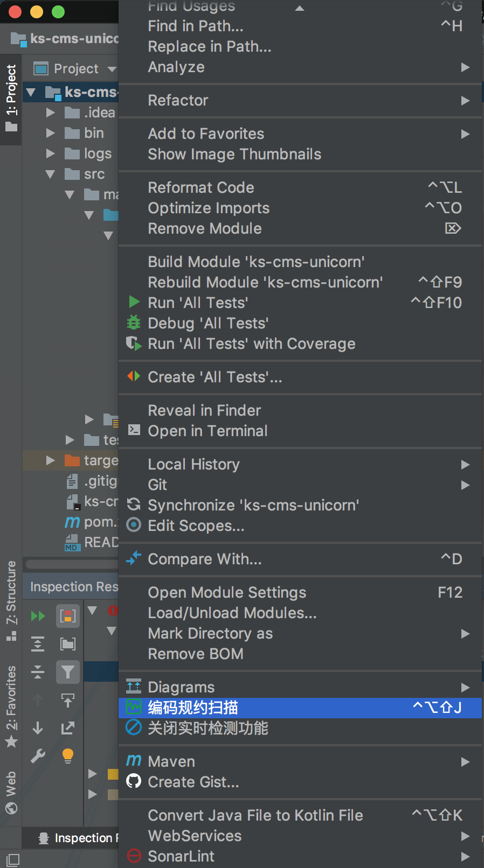Toggle Group by Severity button
Viewport: 484px width, 868px height.
tap(68, 616)
